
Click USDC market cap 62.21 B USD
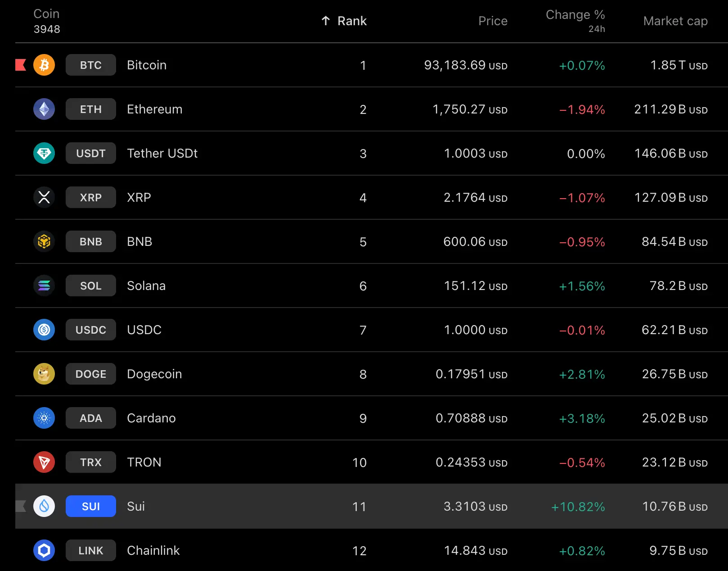click(675, 330)
